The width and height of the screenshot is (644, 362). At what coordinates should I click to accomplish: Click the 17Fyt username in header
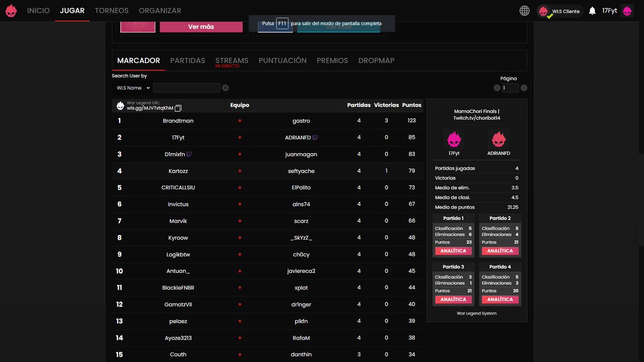pyautogui.click(x=610, y=11)
